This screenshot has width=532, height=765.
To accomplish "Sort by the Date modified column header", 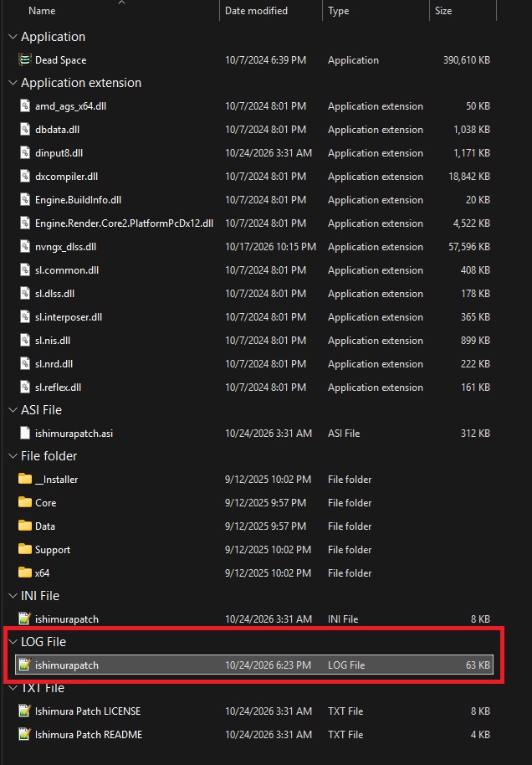I will (256, 10).
